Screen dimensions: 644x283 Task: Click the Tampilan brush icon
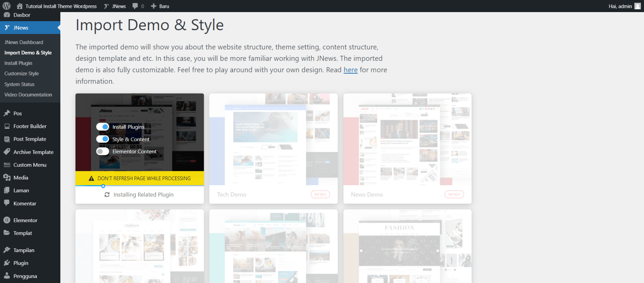point(7,250)
